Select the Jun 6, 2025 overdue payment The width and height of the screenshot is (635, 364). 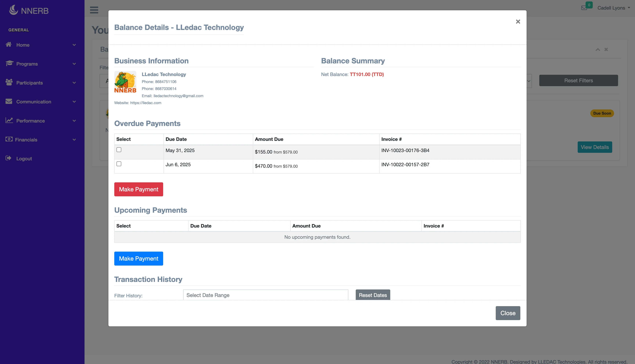click(x=119, y=164)
